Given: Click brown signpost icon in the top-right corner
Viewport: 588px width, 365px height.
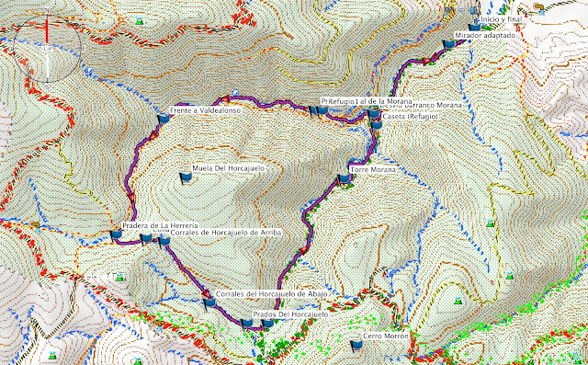Looking at the screenshot, I should pos(538,6).
